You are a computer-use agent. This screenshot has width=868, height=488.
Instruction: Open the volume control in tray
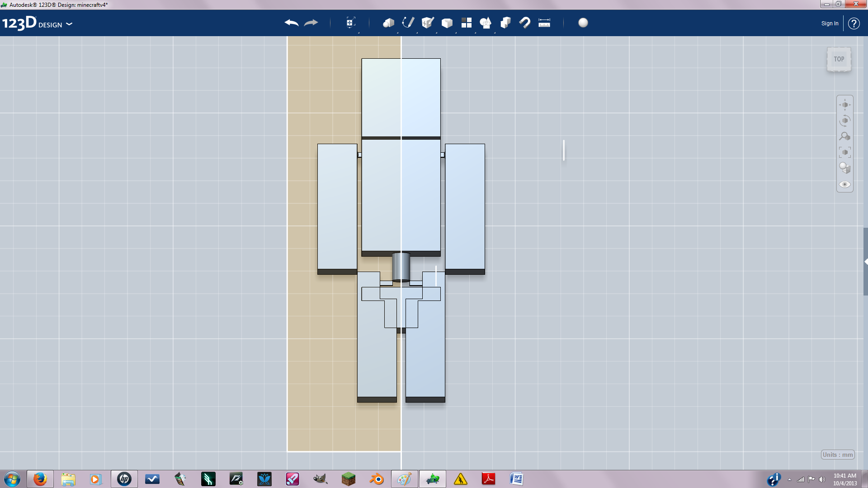[x=822, y=479]
